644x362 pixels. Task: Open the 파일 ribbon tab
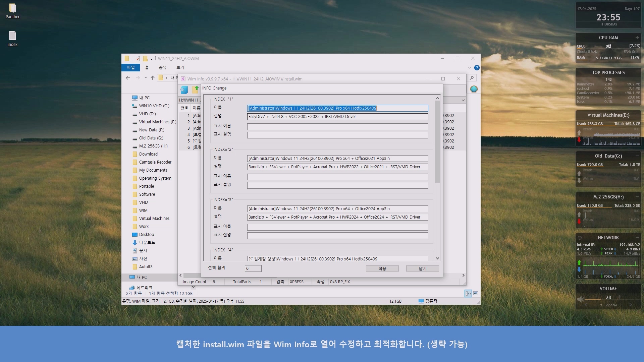(x=130, y=67)
